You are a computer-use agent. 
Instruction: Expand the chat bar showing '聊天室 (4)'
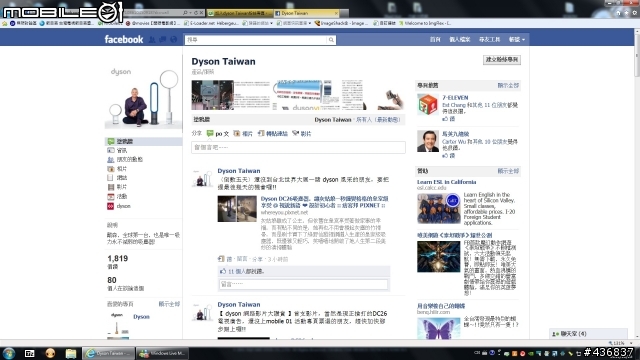tap(588, 333)
